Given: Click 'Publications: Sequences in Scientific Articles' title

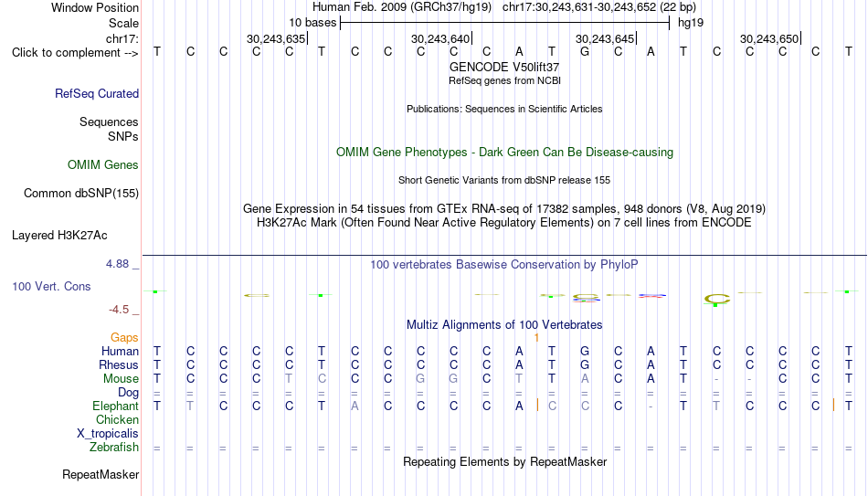Looking at the screenshot, I should tap(504, 109).
